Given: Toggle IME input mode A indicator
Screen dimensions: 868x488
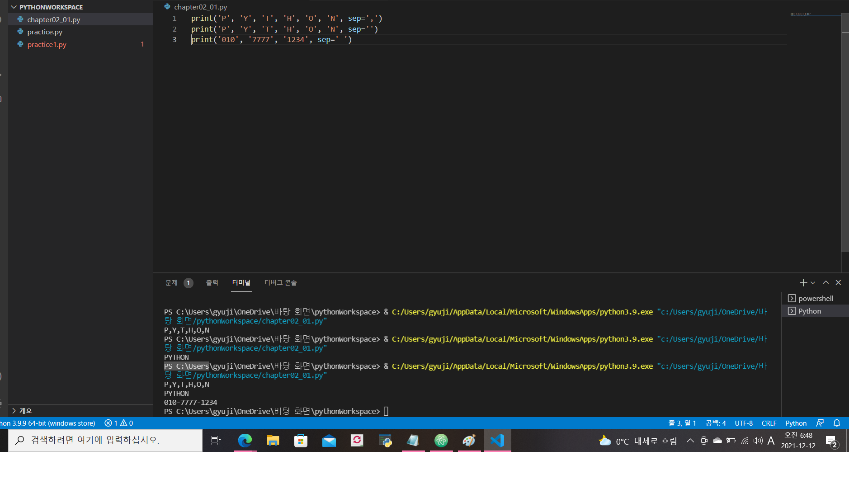Looking at the screenshot, I should (771, 441).
